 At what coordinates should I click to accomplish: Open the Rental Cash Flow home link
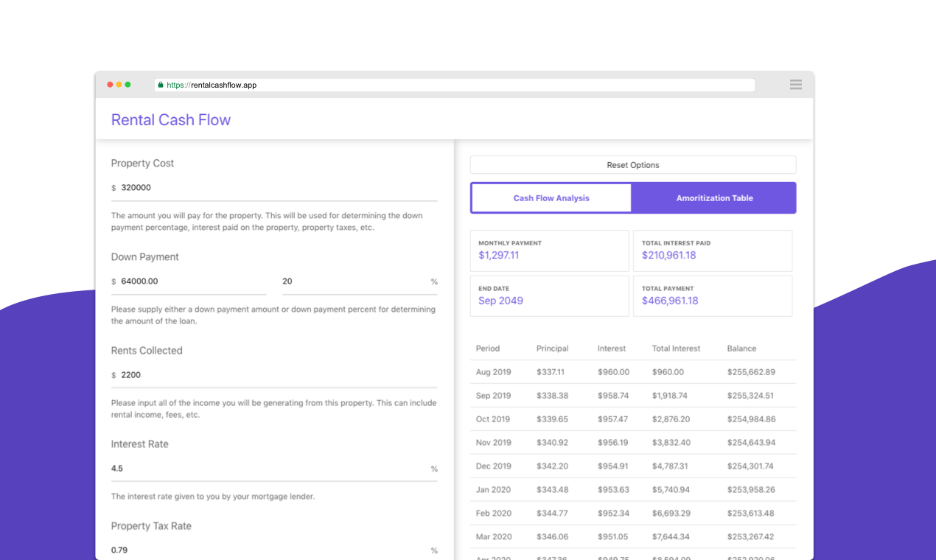[x=170, y=119]
